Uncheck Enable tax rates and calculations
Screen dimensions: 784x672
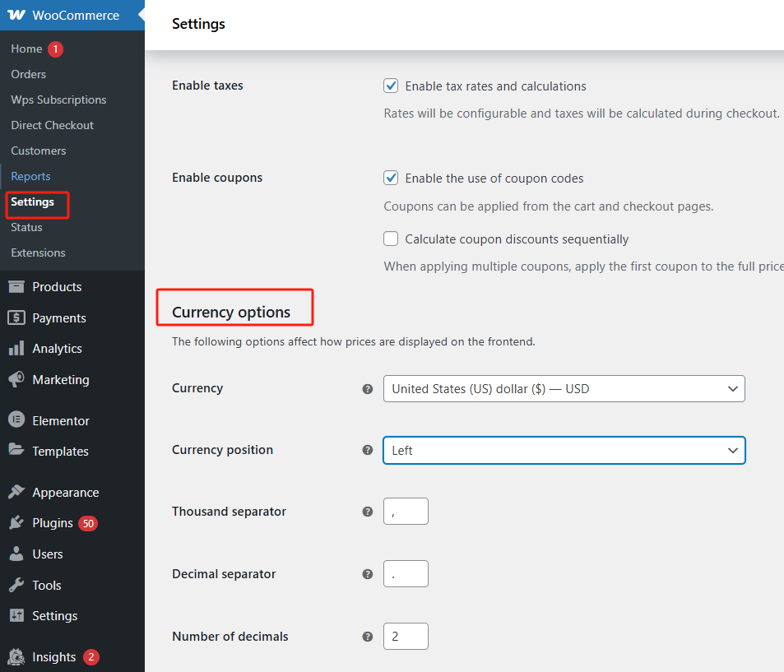(x=390, y=86)
